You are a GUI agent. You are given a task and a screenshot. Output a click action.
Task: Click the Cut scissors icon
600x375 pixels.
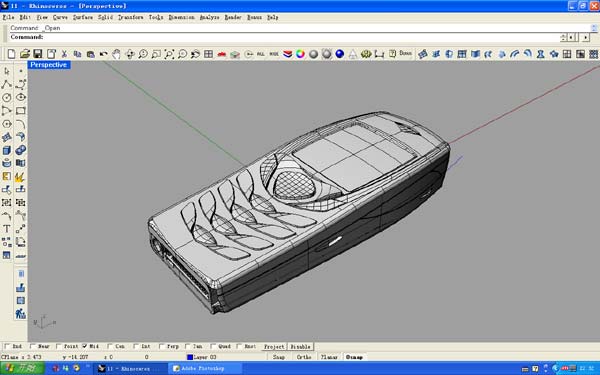64,54
